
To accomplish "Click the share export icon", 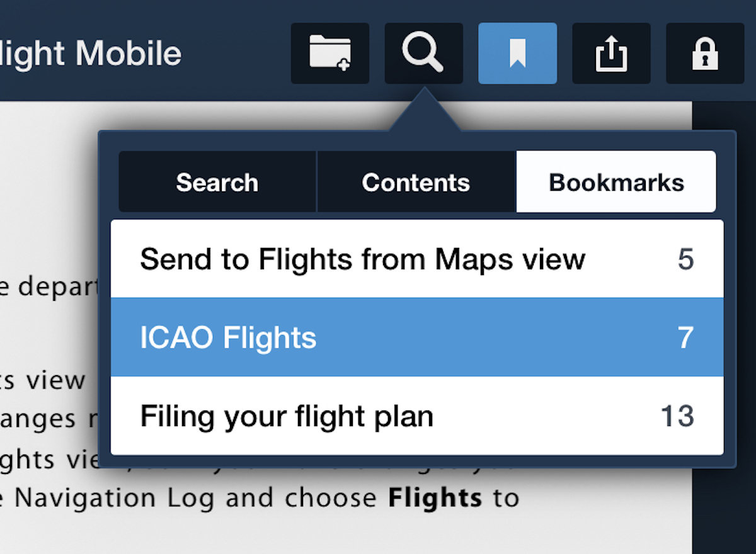I will click(x=611, y=54).
